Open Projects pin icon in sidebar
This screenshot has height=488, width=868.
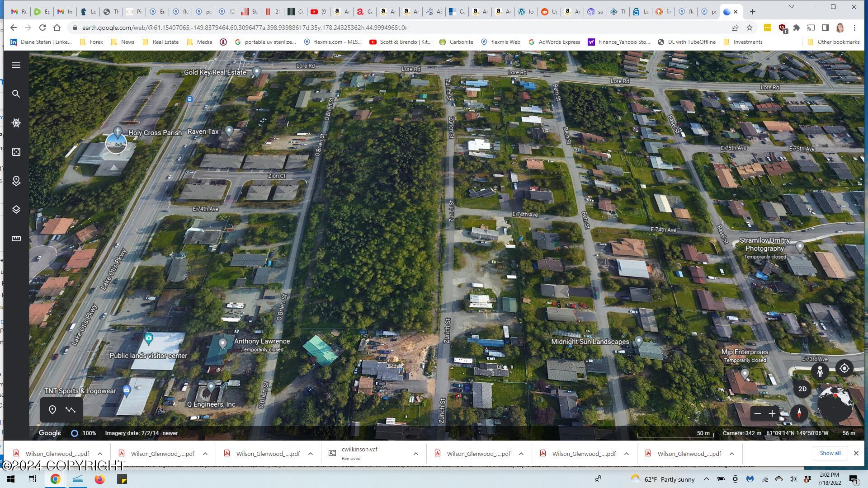pos(16,181)
